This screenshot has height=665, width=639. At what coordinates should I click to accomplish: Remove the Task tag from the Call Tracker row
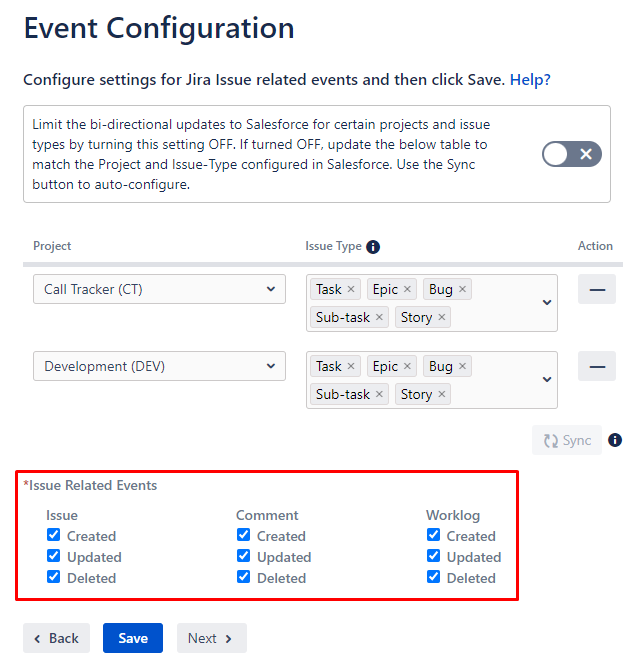[351, 289]
